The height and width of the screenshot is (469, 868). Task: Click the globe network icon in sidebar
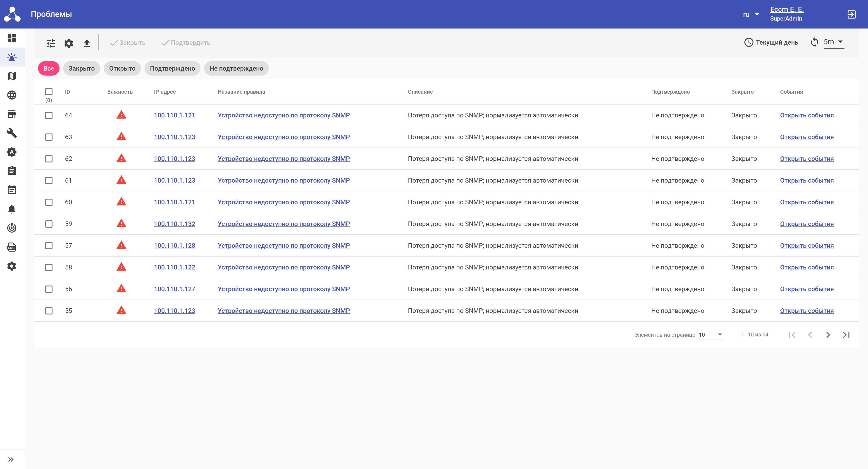point(12,95)
